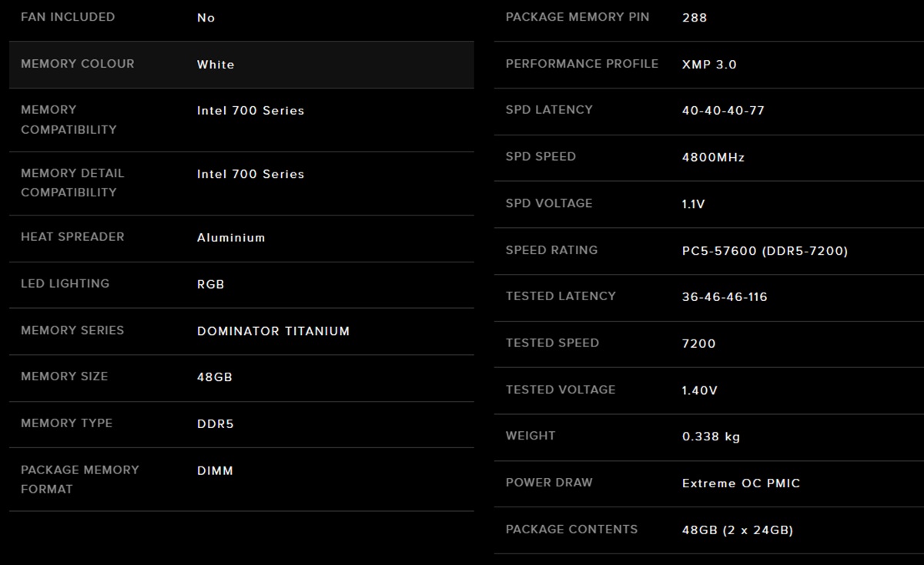Select the "Extreme OC PMIC" power draw value
924x565 pixels.
tap(742, 483)
